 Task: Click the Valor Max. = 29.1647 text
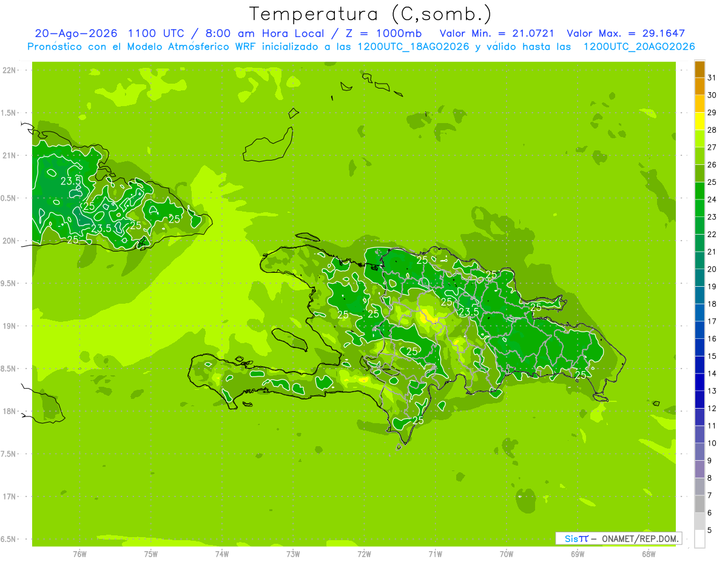point(625,33)
